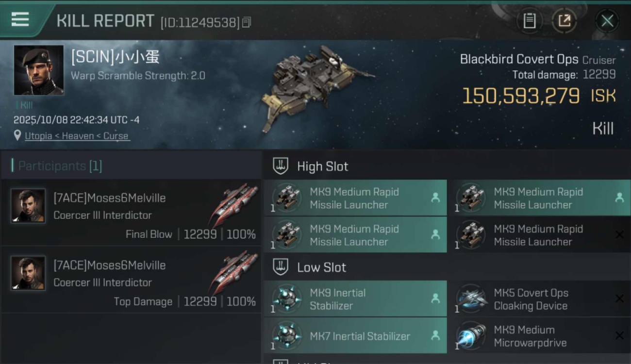View the victim pilot portrait
Screen dimensions: 631x364
(x=39, y=70)
